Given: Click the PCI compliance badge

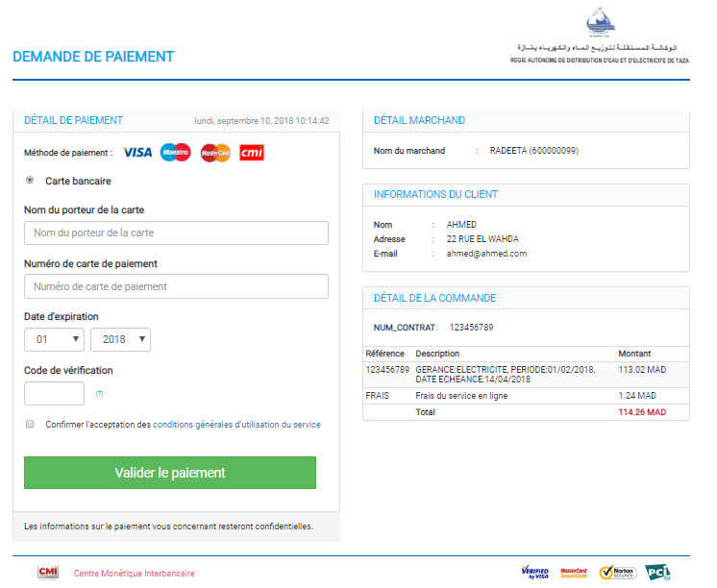Looking at the screenshot, I should (657, 573).
